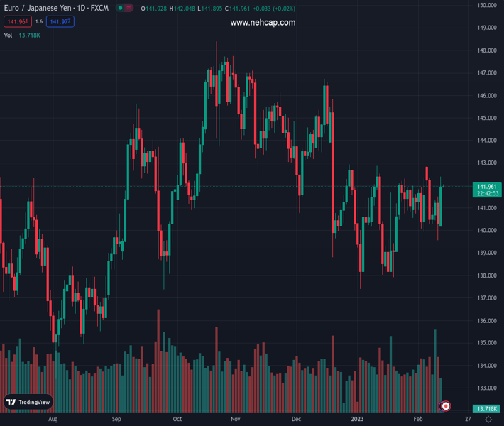504x426 pixels.
Task: Click the spread value 1.6 between prices
Action: coord(38,22)
